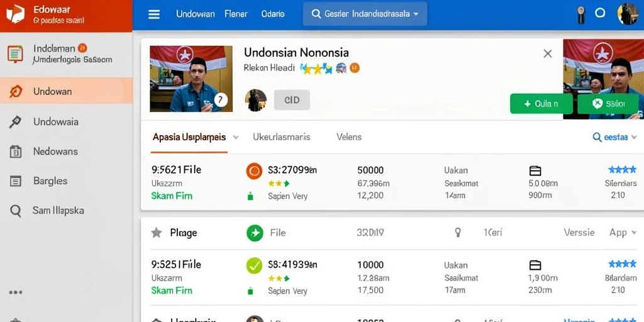Click Skam Firn link in the 9:5251 row
Viewport: 644px width, 322px height.
pos(172,291)
